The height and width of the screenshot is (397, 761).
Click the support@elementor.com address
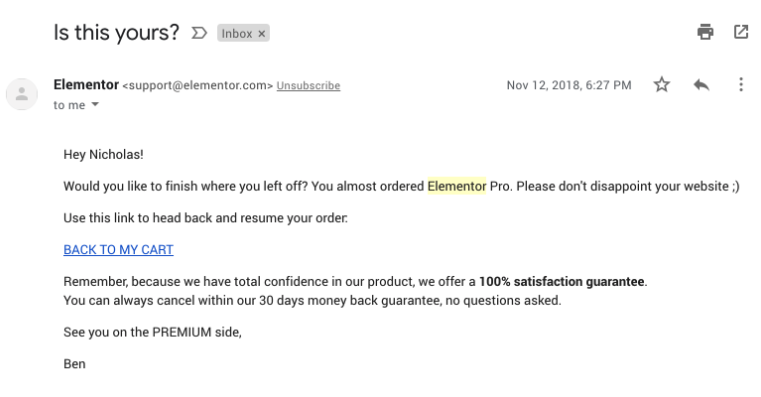(198, 85)
